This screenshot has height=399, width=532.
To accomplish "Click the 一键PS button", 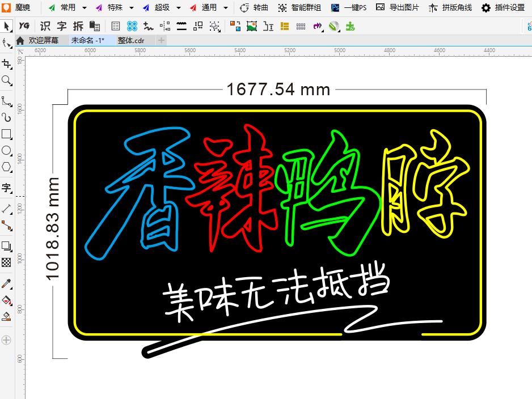I will coord(349,7).
